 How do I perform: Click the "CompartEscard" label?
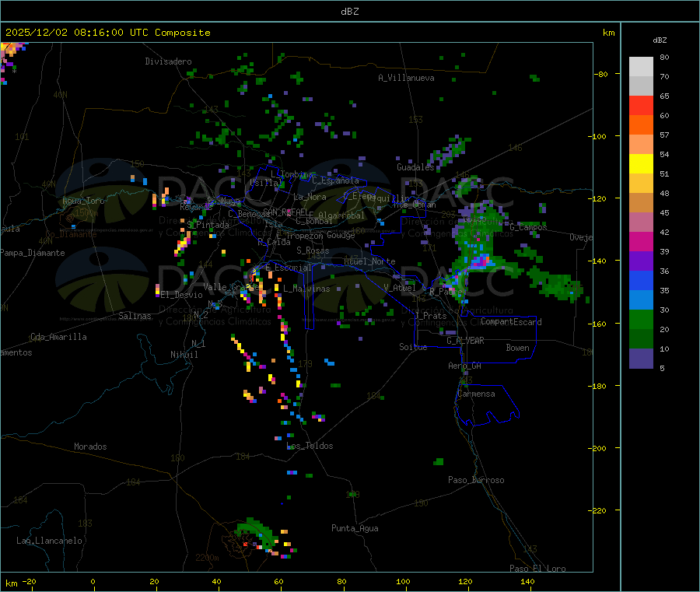511,322
